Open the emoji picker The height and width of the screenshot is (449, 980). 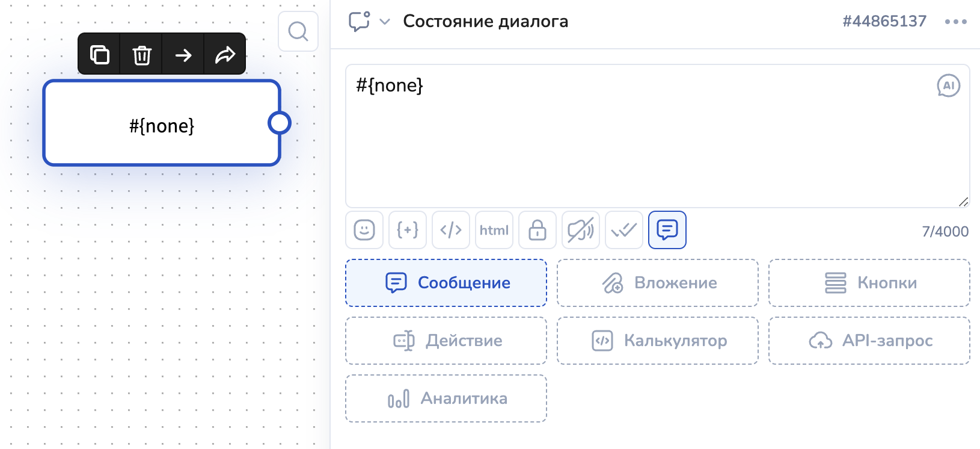coord(364,230)
